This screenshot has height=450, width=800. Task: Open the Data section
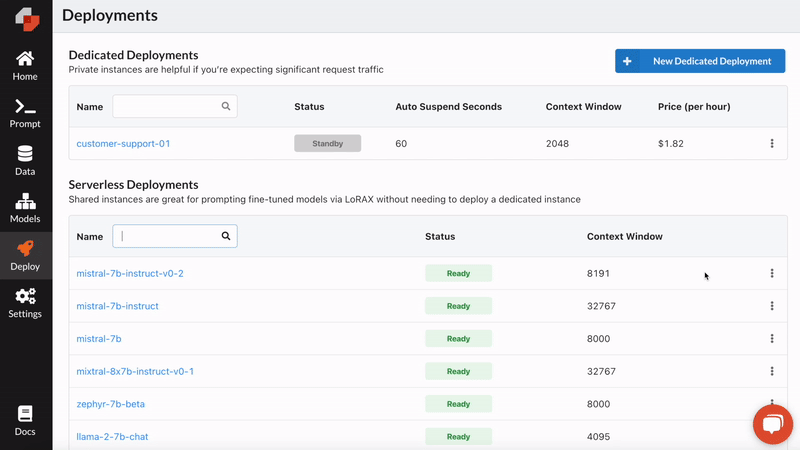tap(26, 160)
